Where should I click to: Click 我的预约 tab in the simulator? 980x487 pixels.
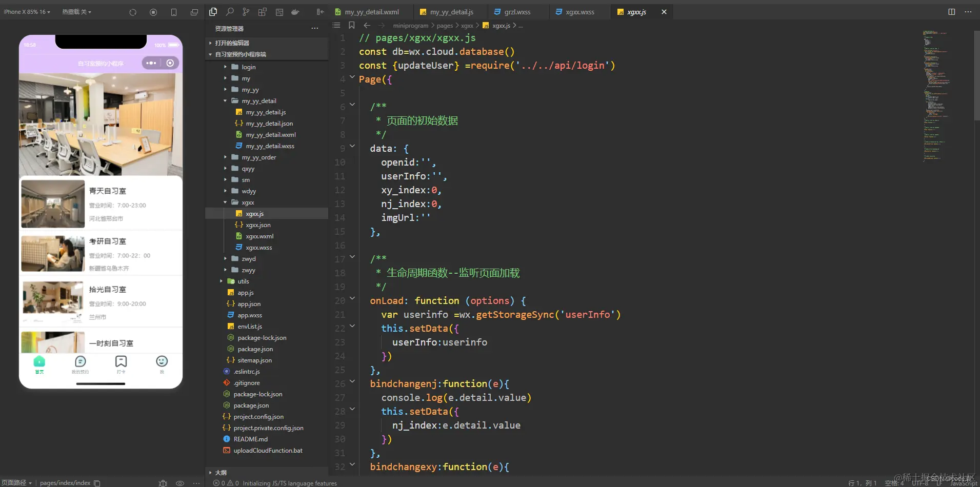[x=80, y=364]
